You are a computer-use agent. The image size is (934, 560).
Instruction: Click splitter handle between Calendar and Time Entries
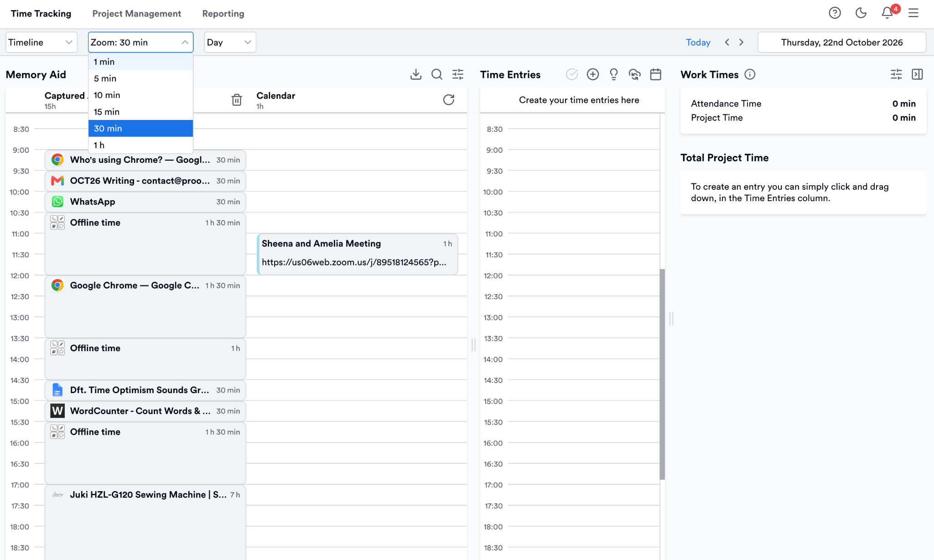click(x=473, y=345)
